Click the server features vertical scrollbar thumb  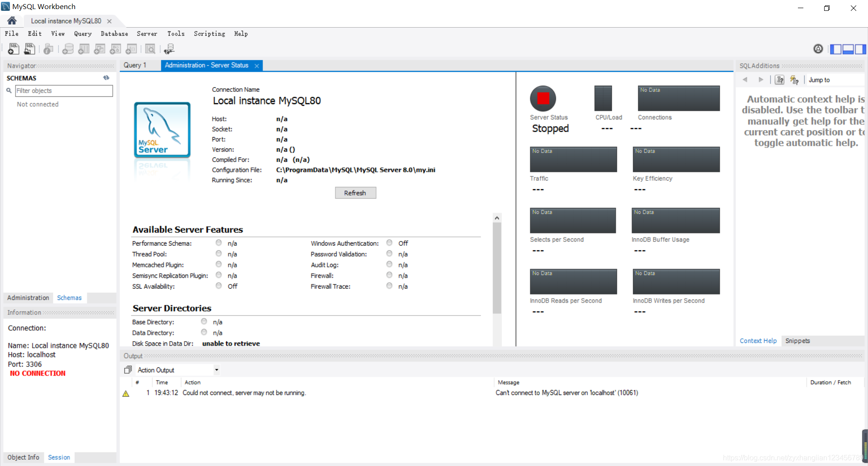pyautogui.click(x=497, y=268)
